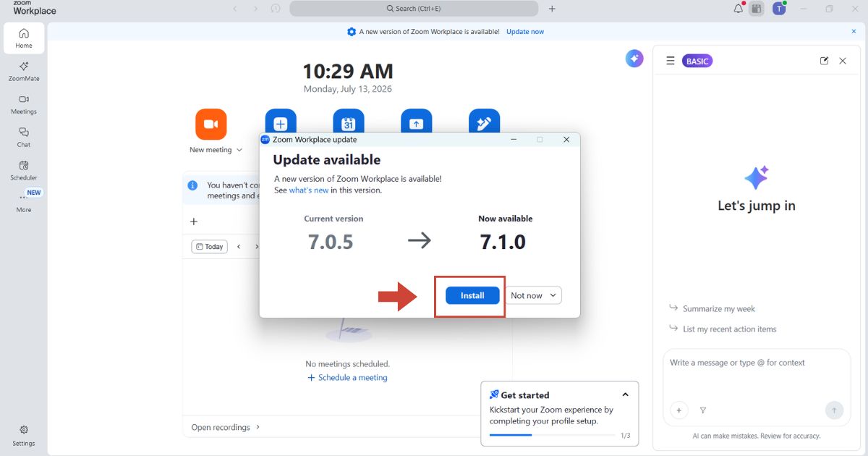
Task: Click the message input field
Action: (757, 374)
